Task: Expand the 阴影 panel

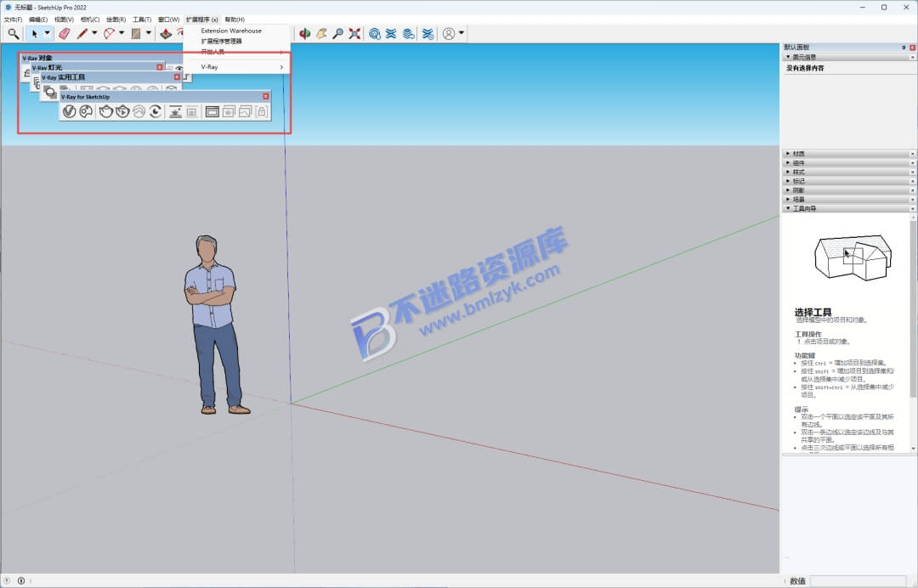Action: pos(848,190)
